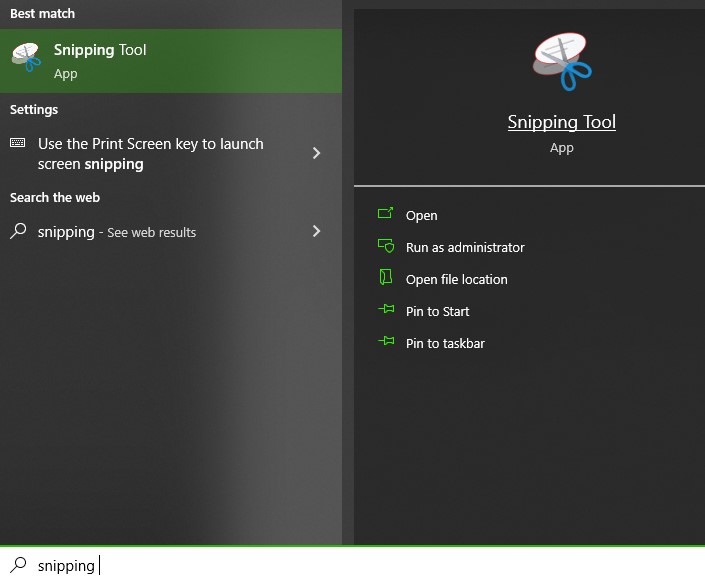The width and height of the screenshot is (705, 583).
Task: Click the keyboard icon beside Print Screen setting
Action: [x=18, y=143]
